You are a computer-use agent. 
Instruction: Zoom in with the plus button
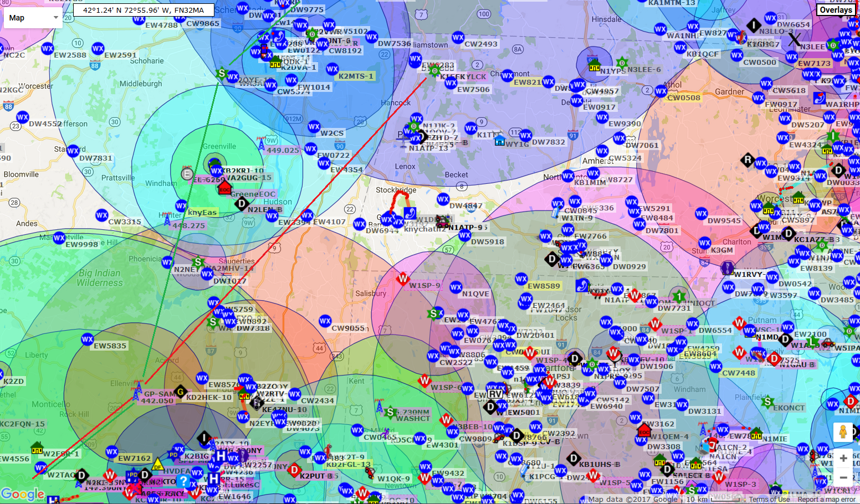point(843,458)
